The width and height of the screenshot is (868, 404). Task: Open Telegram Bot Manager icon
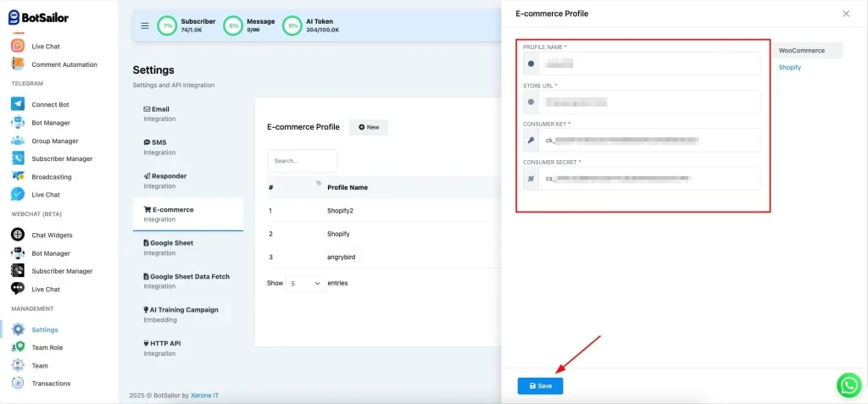coord(18,122)
